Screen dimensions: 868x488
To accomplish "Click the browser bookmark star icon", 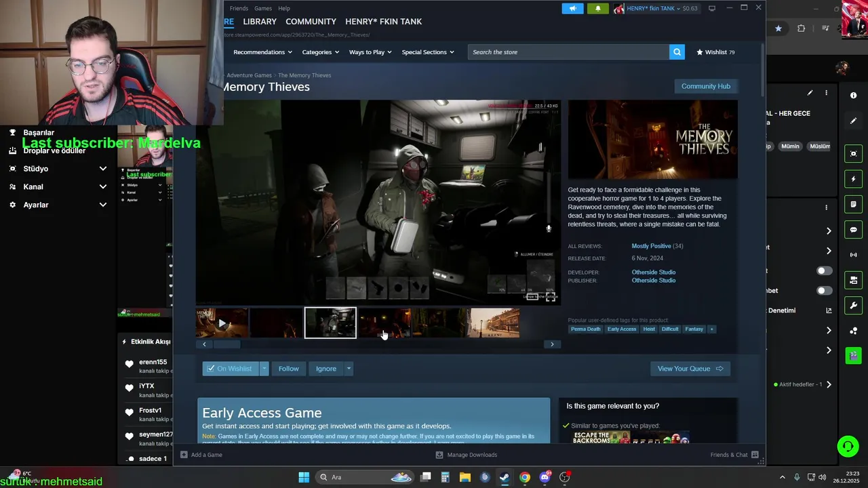I will pos(778,28).
